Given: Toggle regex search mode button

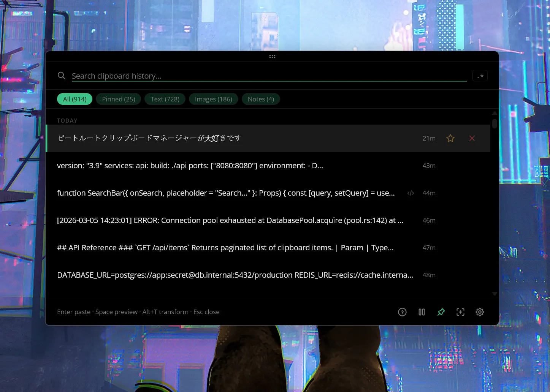Looking at the screenshot, I should [480, 76].
